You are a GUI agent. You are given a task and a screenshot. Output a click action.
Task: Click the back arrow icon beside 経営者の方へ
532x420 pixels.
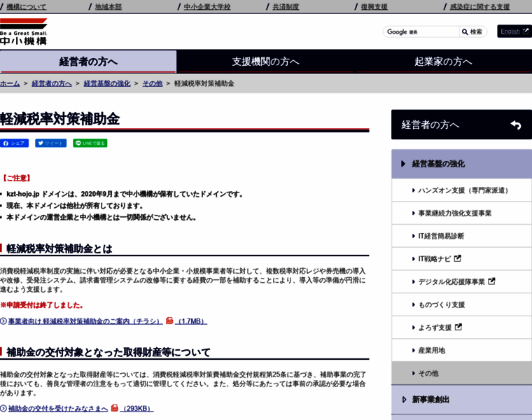515,125
